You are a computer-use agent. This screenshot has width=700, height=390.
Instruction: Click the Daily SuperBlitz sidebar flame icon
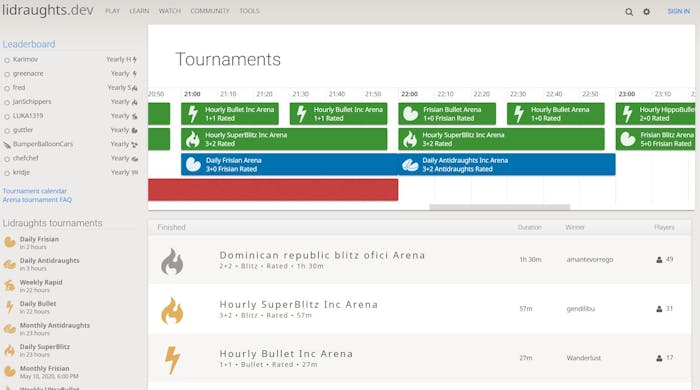pos(9,350)
